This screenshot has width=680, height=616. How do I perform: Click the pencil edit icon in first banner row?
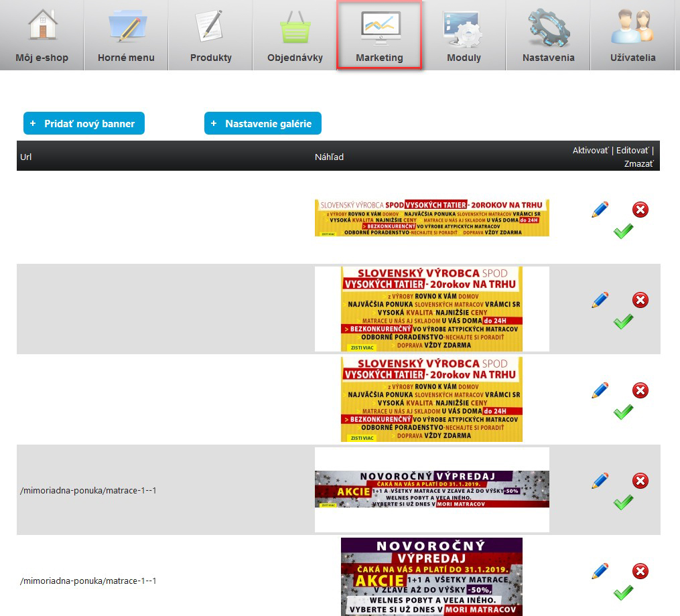tap(600, 210)
